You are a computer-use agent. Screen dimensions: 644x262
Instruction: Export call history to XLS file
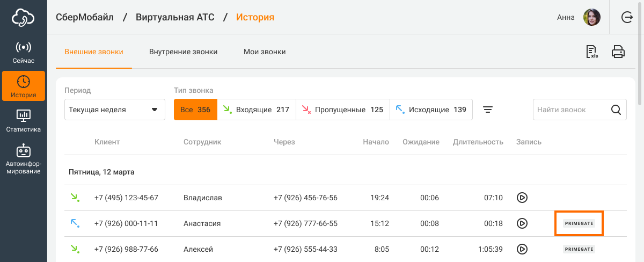(592, 52)
